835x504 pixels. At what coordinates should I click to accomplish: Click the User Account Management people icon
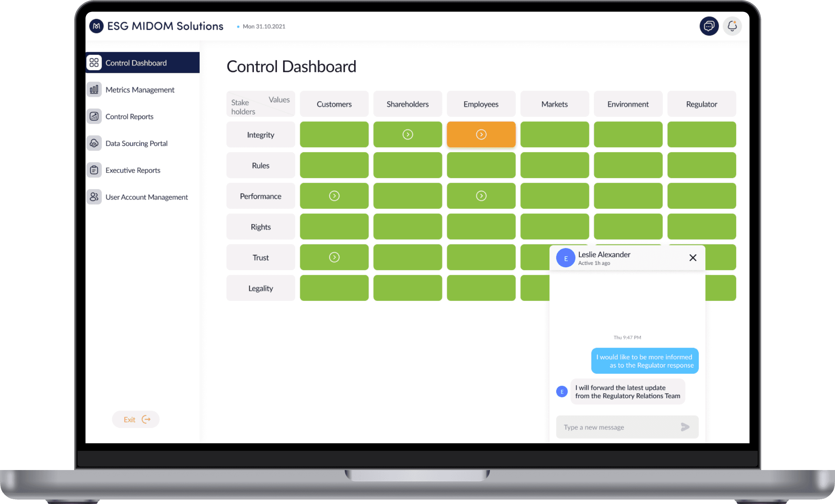tap(94, 197)
